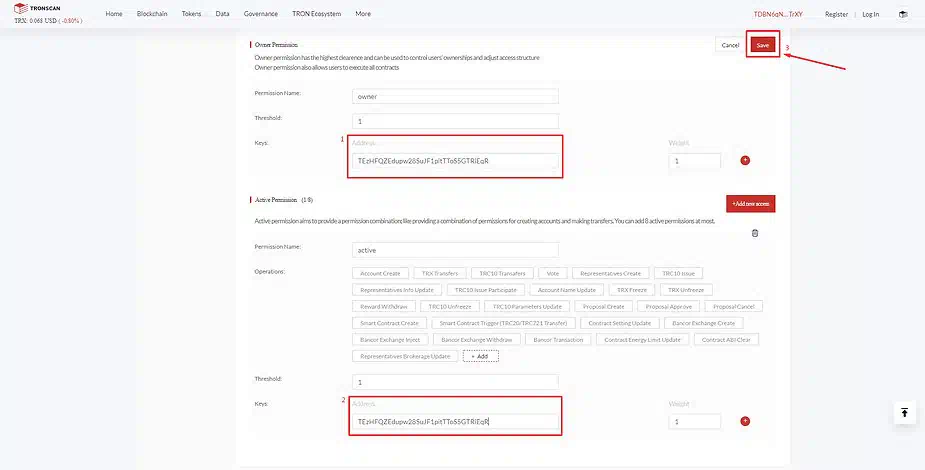
Task: Select the TRC10 Unfreeze operation tag
Action: (x=450, y=306)
